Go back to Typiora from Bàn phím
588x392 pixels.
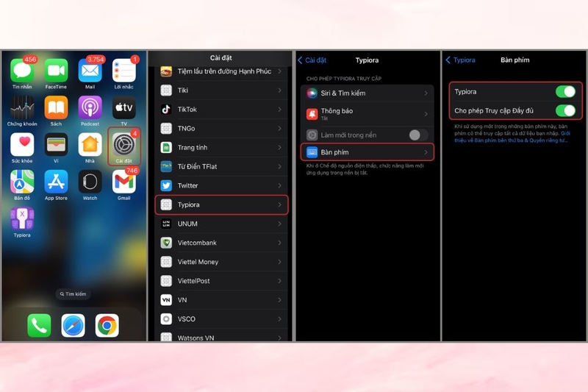point(461,60)
